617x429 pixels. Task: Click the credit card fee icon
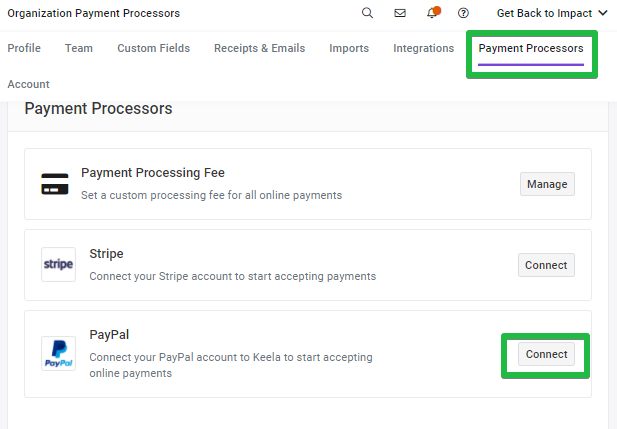(55, 184)
